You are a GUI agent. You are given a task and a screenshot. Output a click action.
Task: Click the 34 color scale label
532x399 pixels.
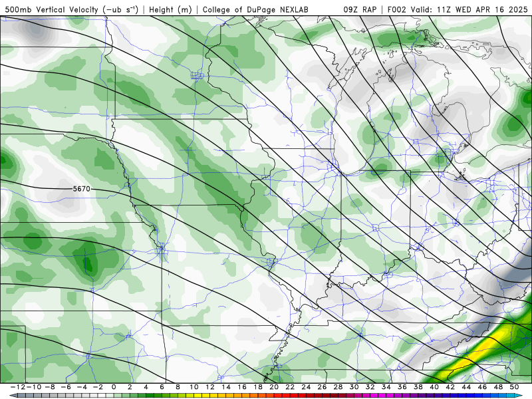[386, 387]
